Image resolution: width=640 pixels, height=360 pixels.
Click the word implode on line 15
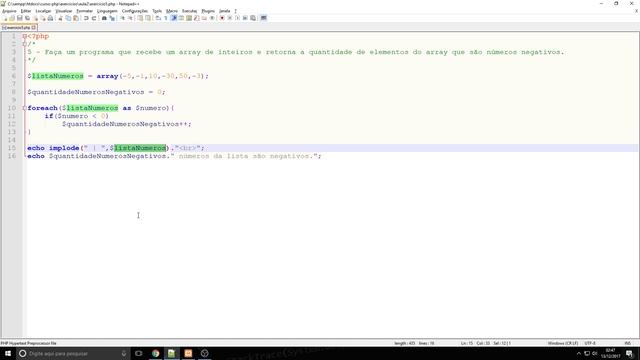point(64,148)
